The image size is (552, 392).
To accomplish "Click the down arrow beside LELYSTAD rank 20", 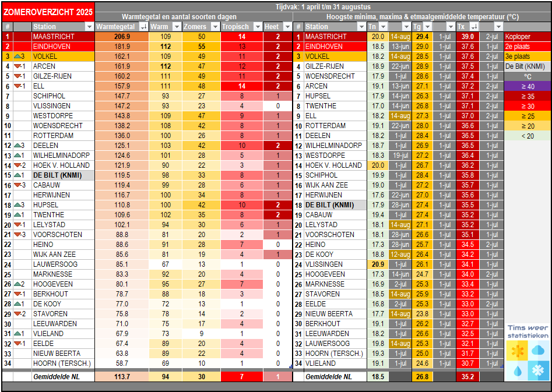I will coord(17,225).
